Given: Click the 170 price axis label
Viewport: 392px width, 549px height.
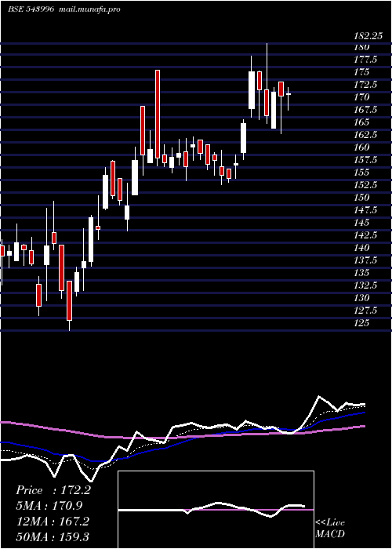Looking at the screenshot, I should click(361, 97).
